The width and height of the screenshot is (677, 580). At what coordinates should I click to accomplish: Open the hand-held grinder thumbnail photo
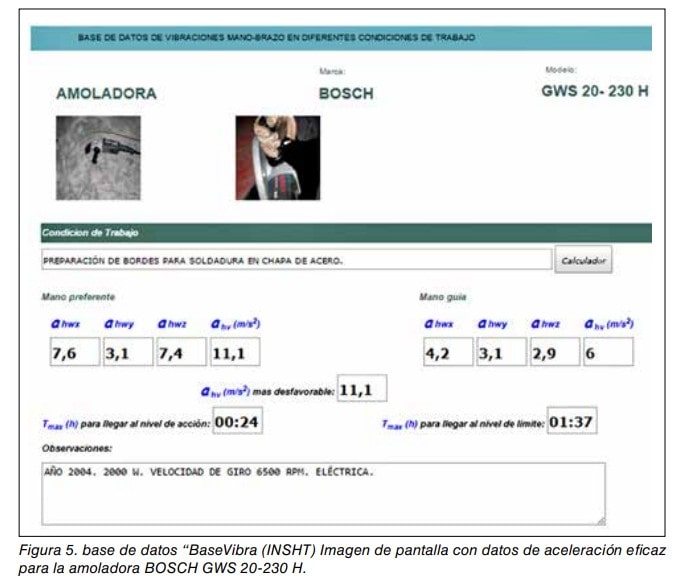(x=277, y=158)
